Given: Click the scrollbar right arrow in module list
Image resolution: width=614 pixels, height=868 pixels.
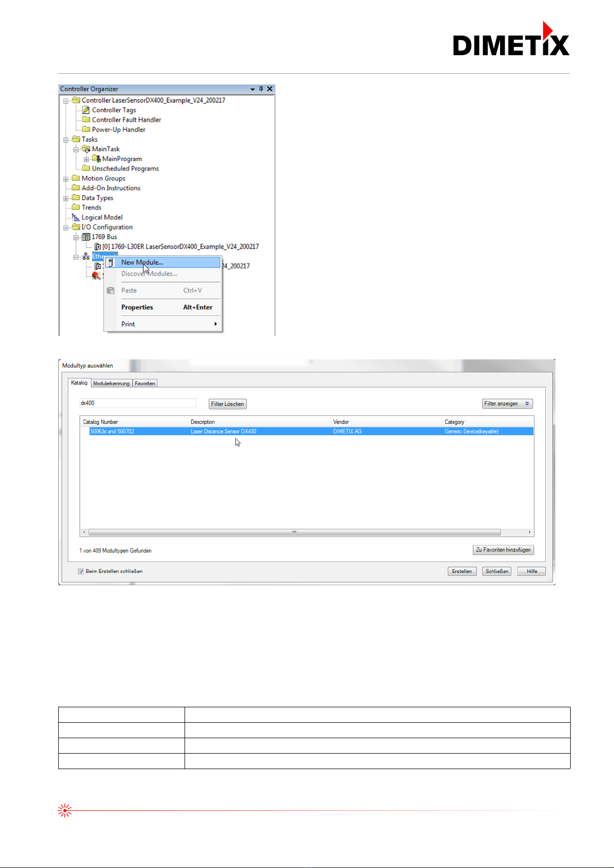Looking at the screenshot, I should coord(529,532).
